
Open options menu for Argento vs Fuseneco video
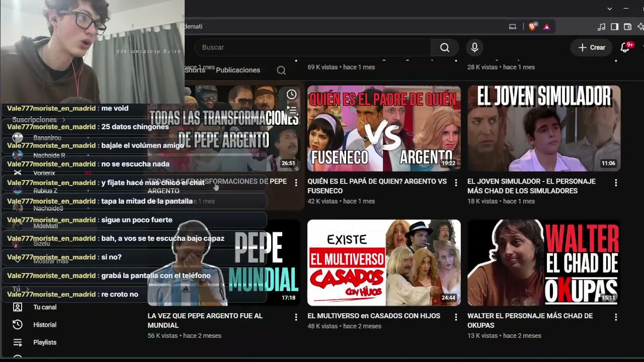click(456, 183)
